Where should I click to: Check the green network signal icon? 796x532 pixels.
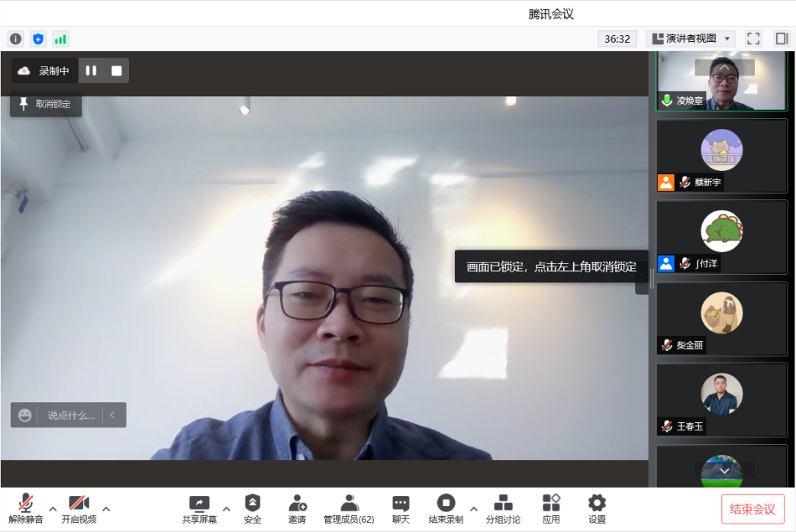pyautogui.click(x=60, y=39)
